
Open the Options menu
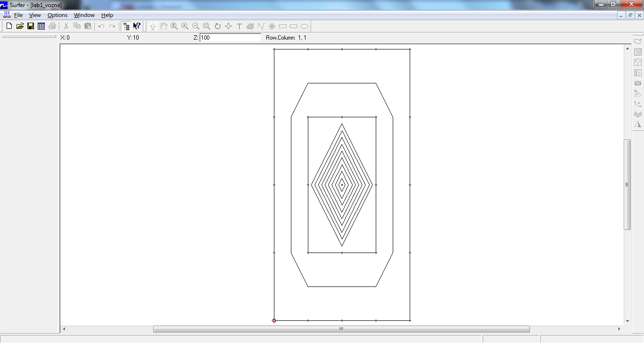tap(58, 15)
